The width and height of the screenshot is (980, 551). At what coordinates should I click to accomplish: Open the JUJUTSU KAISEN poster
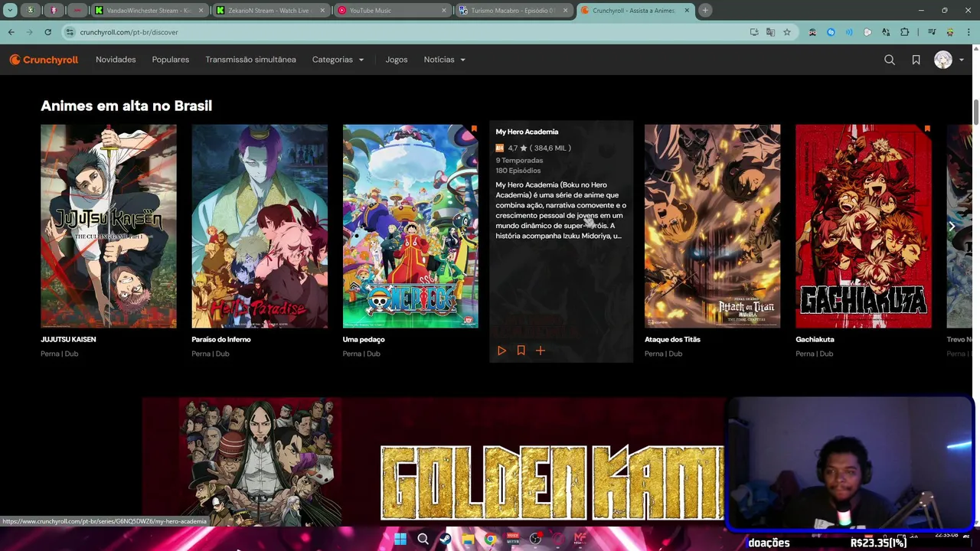pos(109,227)
